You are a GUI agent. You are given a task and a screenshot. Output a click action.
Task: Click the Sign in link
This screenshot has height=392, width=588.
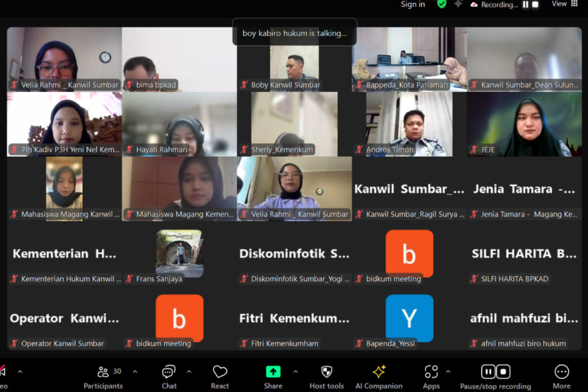click(413, 5)
